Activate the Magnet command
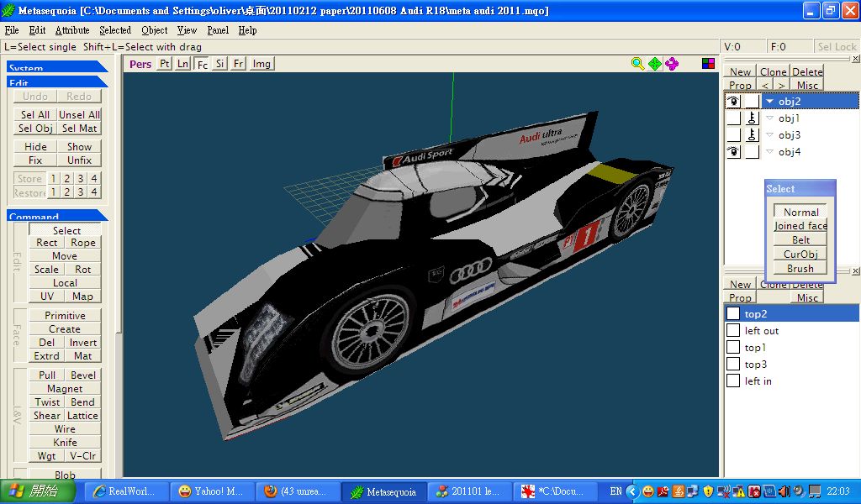The width and height of the screenshot is (861, 504). tap(65, 389)
